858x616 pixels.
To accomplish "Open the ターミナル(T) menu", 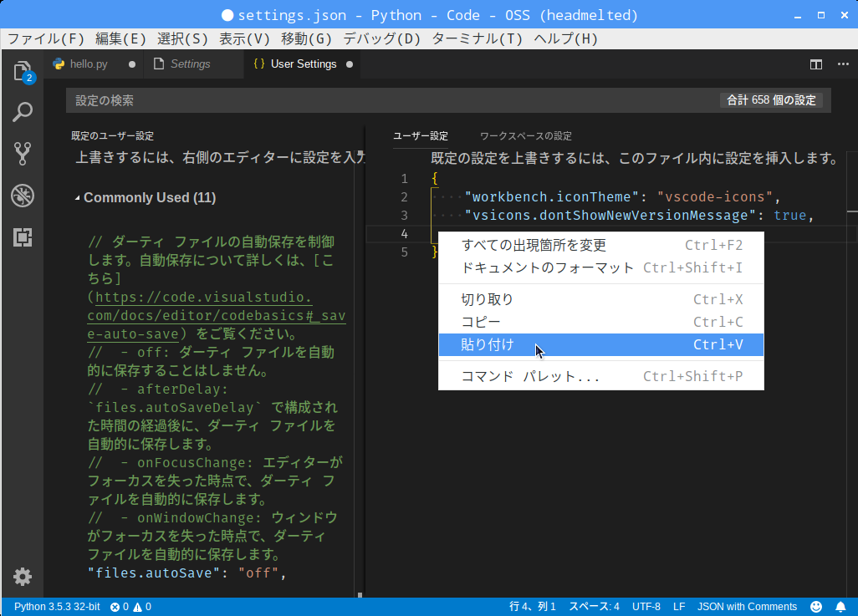I will pos(478,38).
